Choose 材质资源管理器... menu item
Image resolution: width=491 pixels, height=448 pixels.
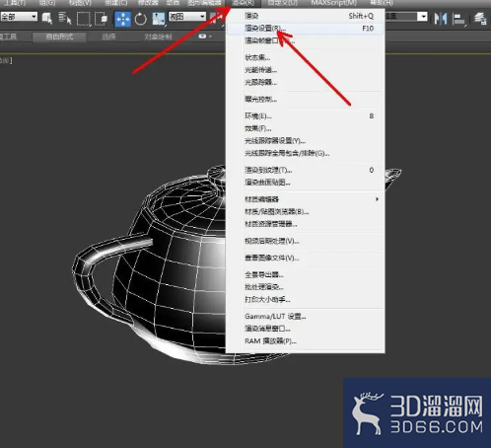pos(306,224)
